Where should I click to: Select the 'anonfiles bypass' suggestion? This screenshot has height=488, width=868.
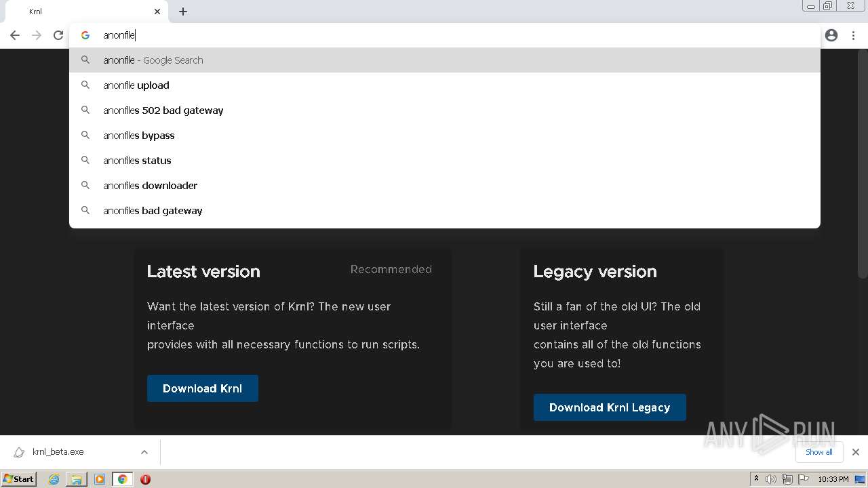[x=445, y=136]
